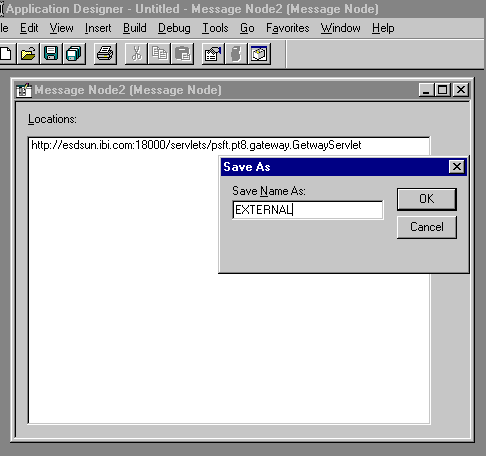Open the Edit menu

click(x=29, y=28)
